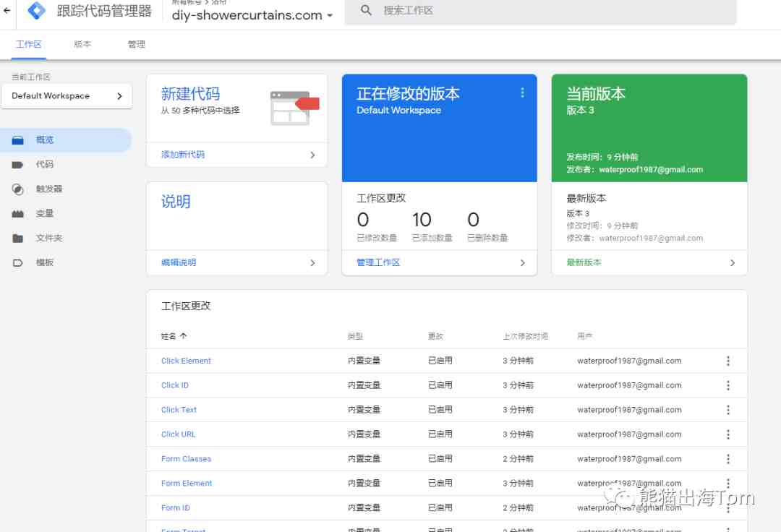Click the Tag Manager diamond logo

tap(36, 10)
